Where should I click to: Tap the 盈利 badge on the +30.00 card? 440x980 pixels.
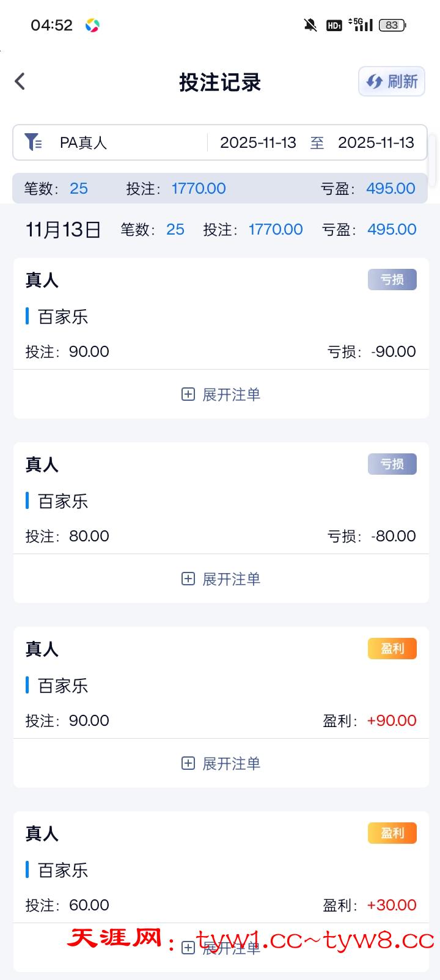[x=392, y=833]
